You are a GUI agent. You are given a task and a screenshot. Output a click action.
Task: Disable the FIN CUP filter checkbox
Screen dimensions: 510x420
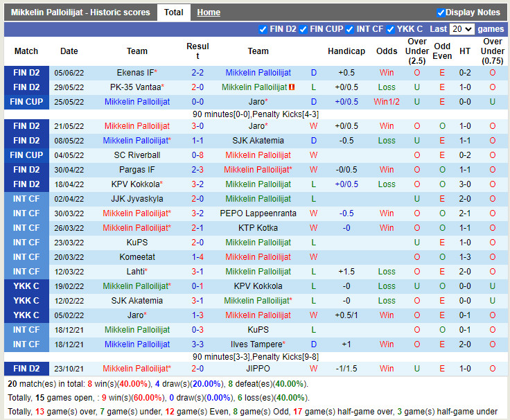[304, 29]
